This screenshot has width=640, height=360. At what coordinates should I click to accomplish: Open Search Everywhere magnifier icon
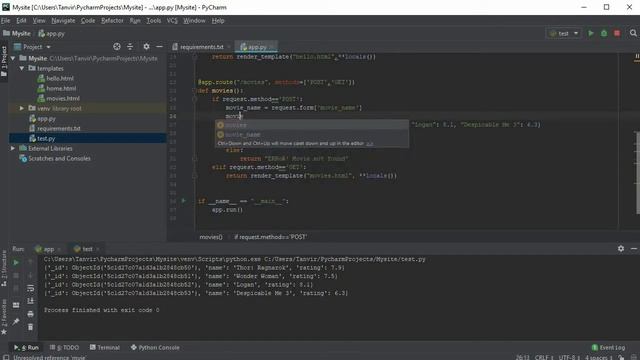point(633,33)
